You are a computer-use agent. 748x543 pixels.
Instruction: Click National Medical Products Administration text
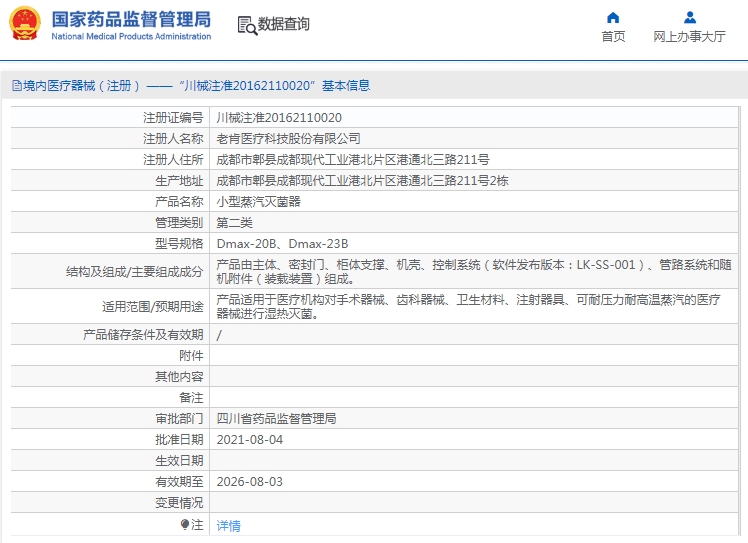tap(131, 36)
